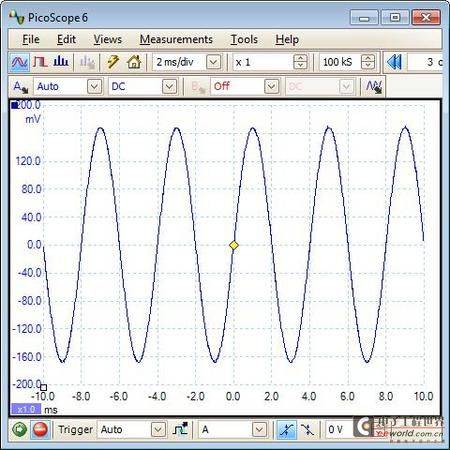Screen dimensions: 450x450
Task: Toggle falling edge trigger button
Action: tap(307, 429)
